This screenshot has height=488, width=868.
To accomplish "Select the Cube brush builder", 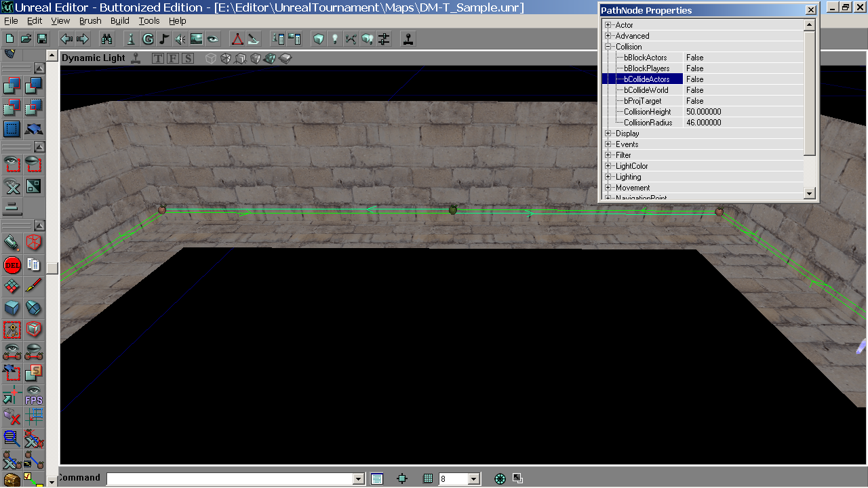I will (12, 308).
